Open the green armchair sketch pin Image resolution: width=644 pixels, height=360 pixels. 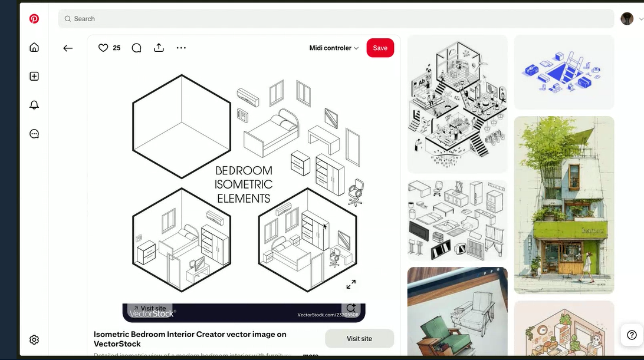point(457,312)
